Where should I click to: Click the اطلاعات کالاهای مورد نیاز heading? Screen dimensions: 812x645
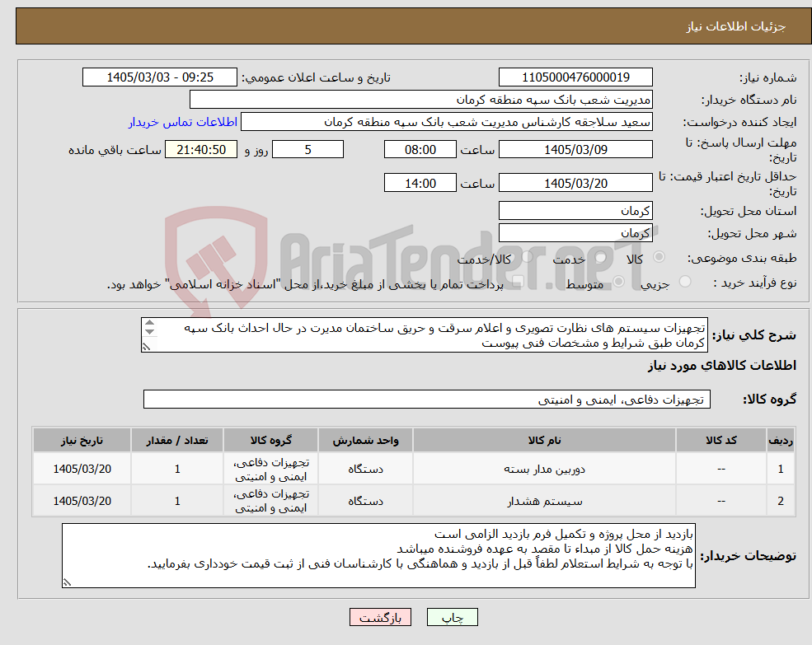722,366
